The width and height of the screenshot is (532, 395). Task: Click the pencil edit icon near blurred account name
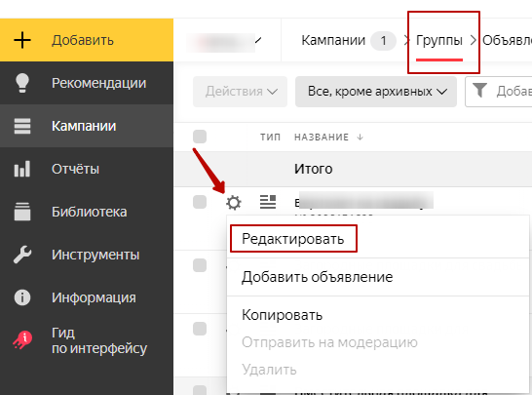(x=258, y=41)
